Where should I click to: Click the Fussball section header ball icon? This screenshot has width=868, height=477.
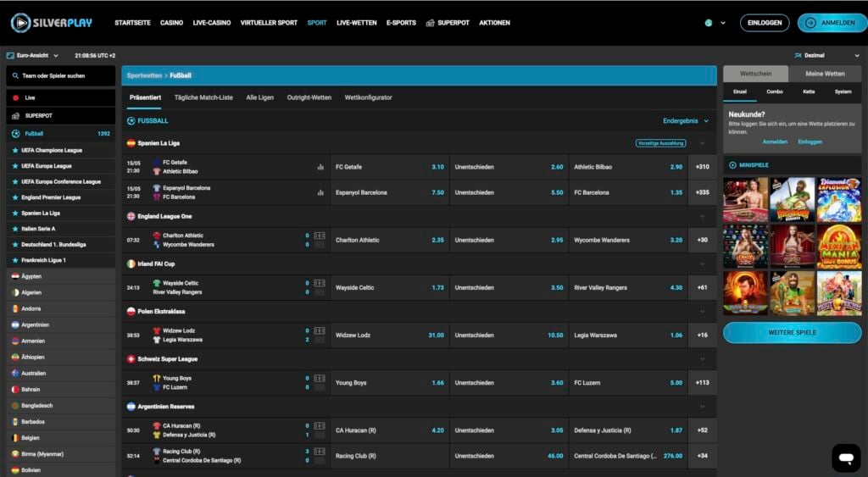(x=131, y=120)
